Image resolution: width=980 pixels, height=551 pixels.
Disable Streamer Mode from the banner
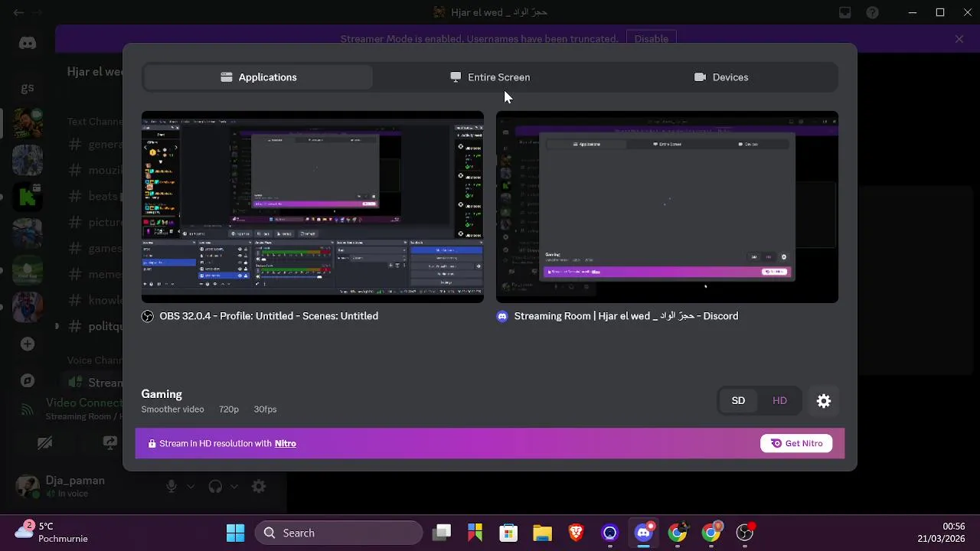pyautogui.click(x=652, y=38)
